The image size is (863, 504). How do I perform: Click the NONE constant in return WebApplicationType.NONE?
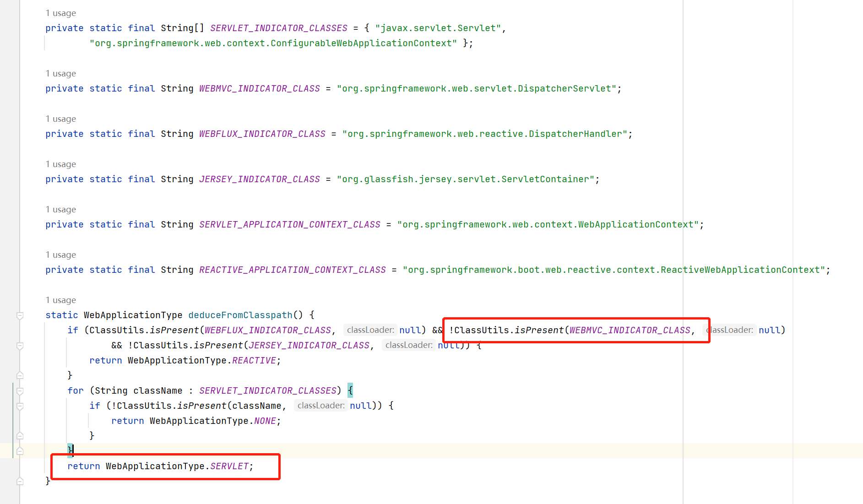(x=265, y=421)
